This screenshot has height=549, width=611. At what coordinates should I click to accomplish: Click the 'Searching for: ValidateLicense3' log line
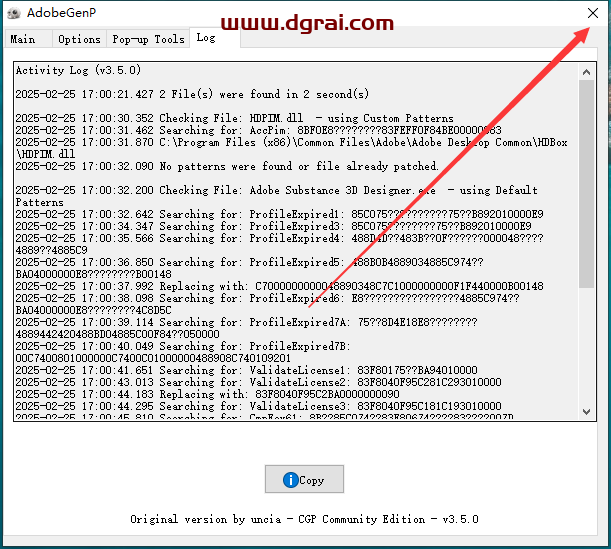[258, 406]
